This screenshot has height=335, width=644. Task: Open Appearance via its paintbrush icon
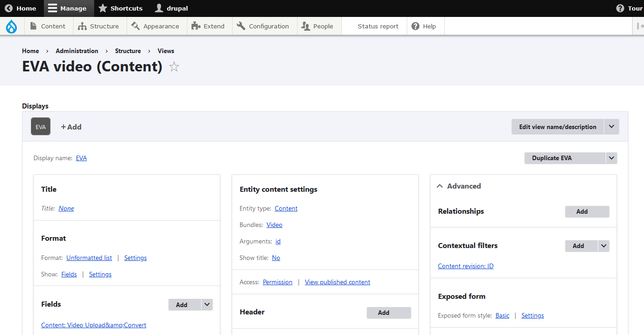[135, 26]
